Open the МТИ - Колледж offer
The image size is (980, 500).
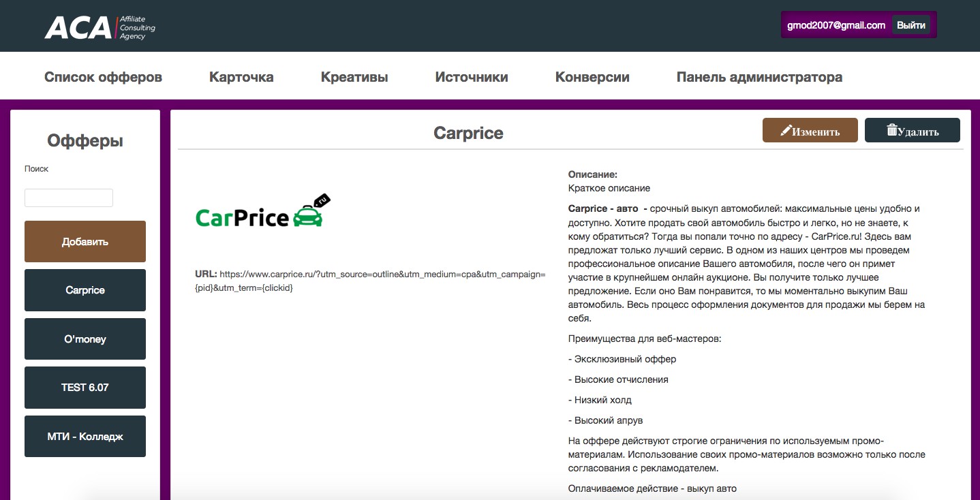tap(85, 436)
